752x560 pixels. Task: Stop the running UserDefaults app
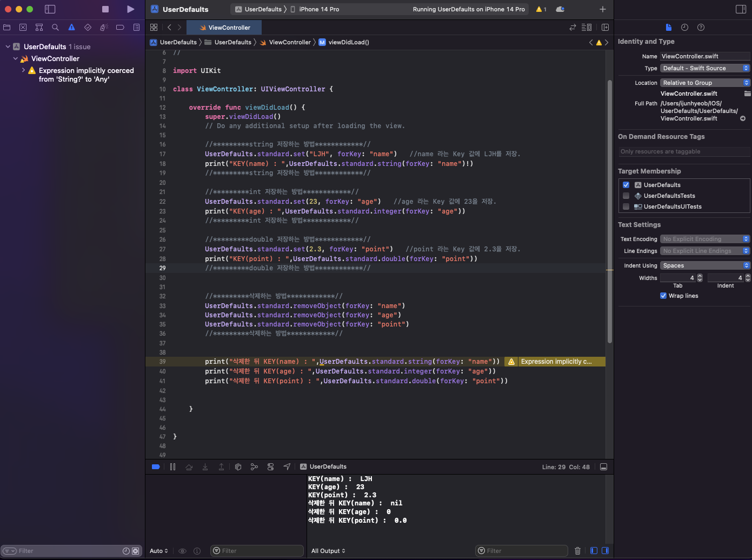(x=105, y=9)
